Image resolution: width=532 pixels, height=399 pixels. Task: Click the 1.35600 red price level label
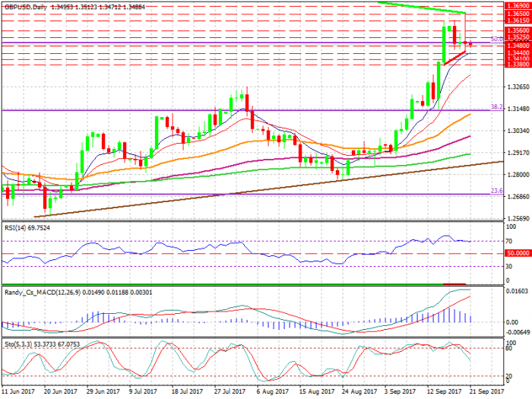(517, 30)
